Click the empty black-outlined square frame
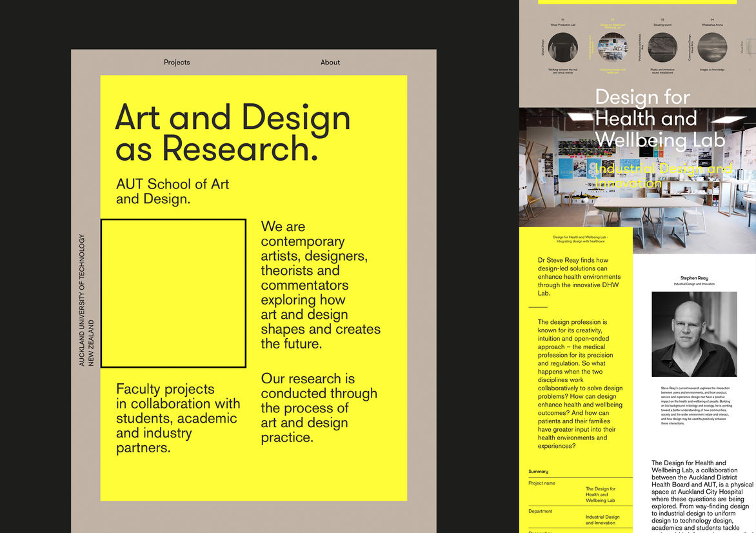Screen dimensions: 756x533 coord(173,294)
